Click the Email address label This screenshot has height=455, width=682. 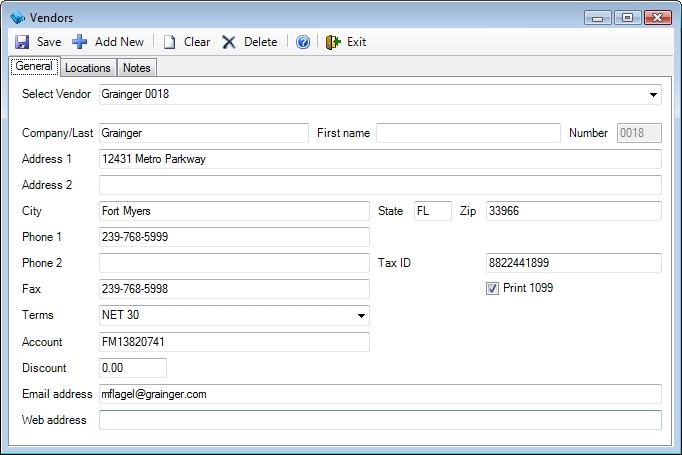pos(57,394)
